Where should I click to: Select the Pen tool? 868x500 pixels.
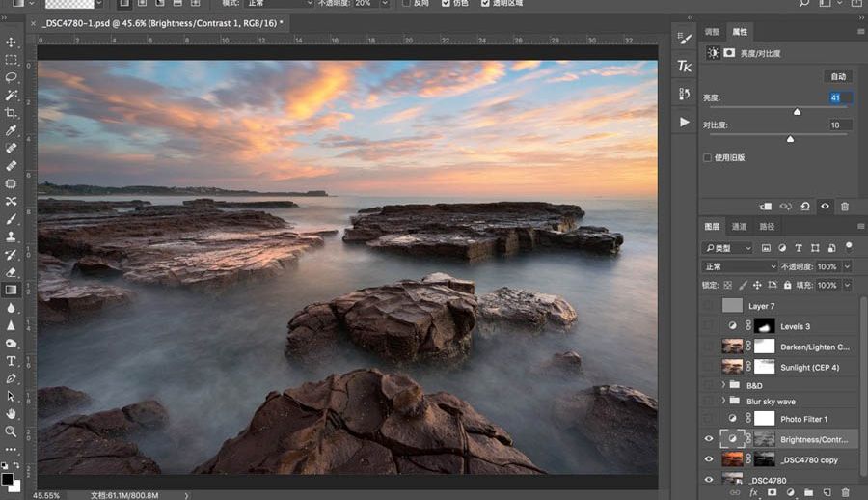[11, 378]
